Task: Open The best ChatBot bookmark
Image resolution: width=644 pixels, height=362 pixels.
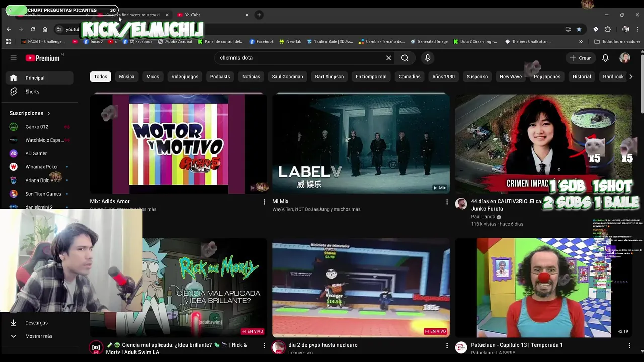Action: point(528,42)
